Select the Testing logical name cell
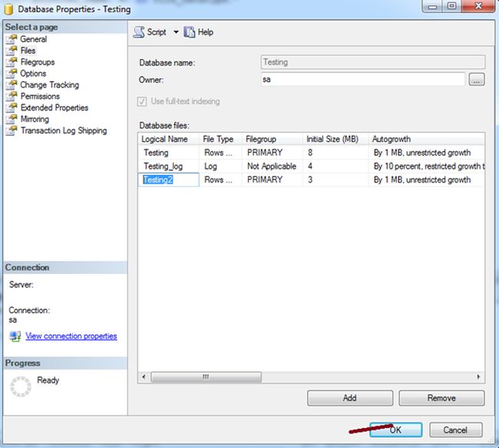The image size is (499, 448). tap(169, 153)
